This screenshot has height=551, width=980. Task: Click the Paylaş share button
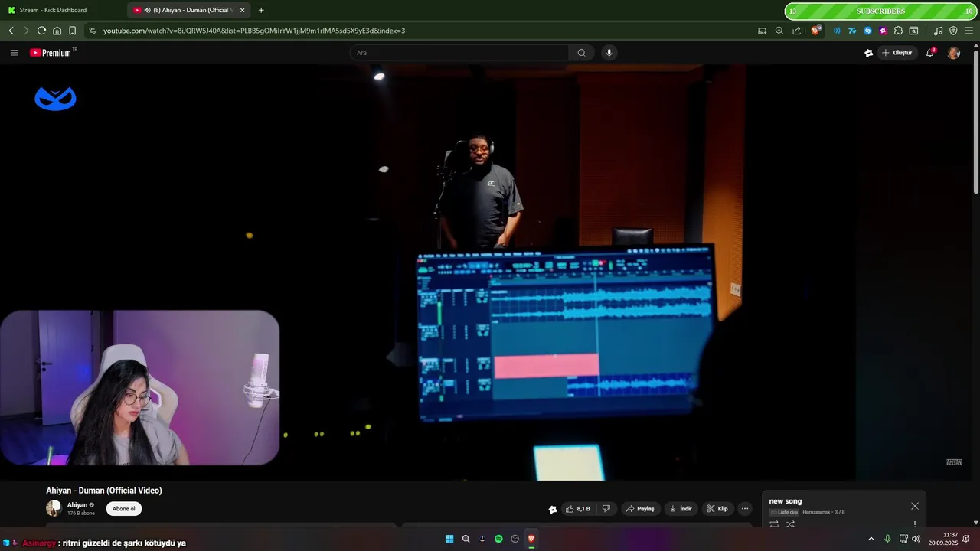[640, 509]
